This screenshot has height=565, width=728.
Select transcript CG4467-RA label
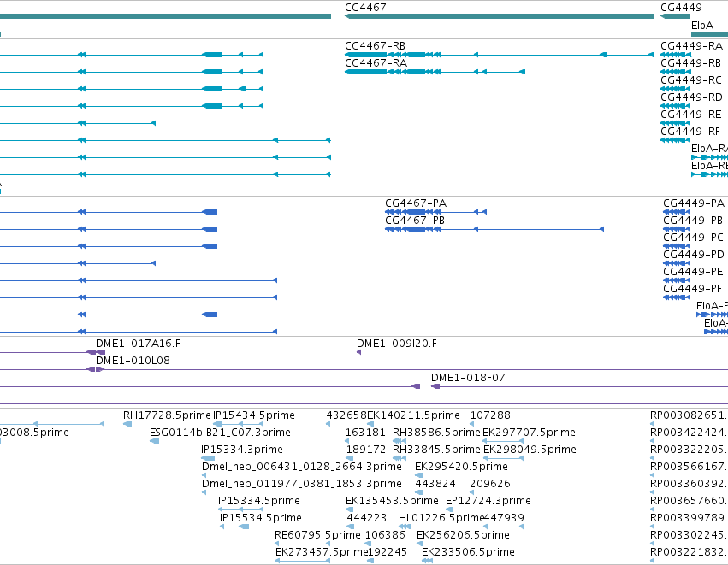pyautogui.click(x=376, y=63)
